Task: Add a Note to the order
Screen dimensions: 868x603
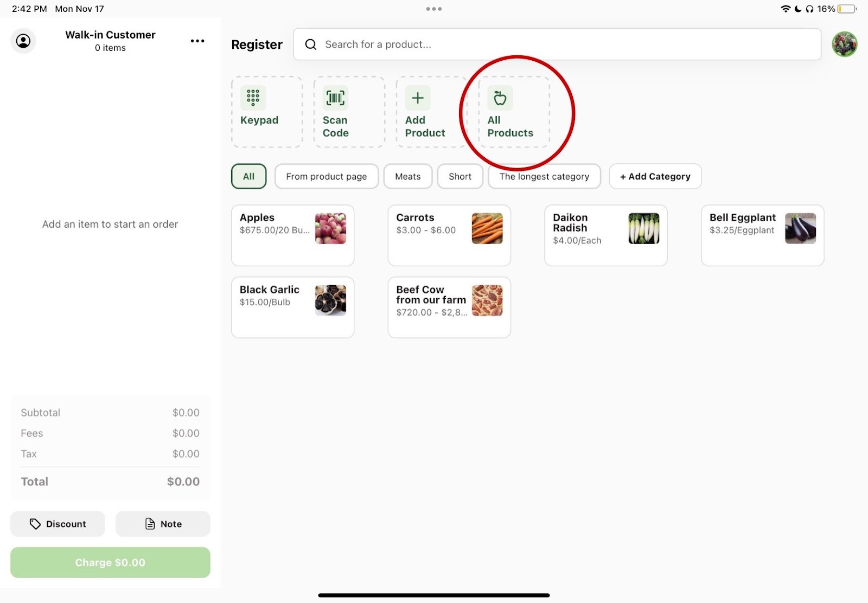Action: [163, 524]
